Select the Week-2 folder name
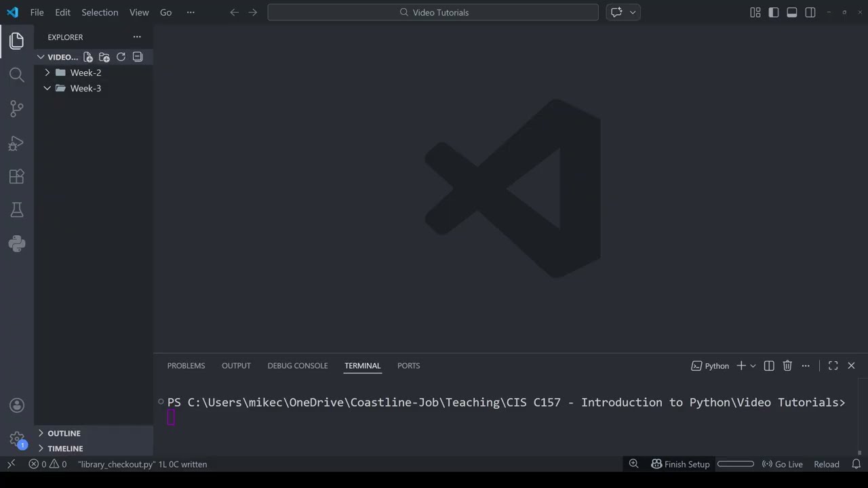Screen dimensions: 868x488 pyautogui.click(x=85, y=73)
